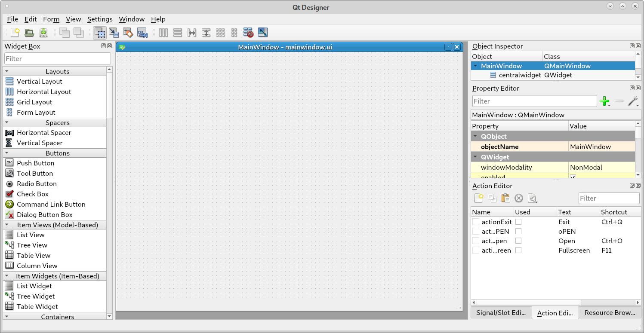Toggle Used checkbox for actionExit

click(518, 222)
